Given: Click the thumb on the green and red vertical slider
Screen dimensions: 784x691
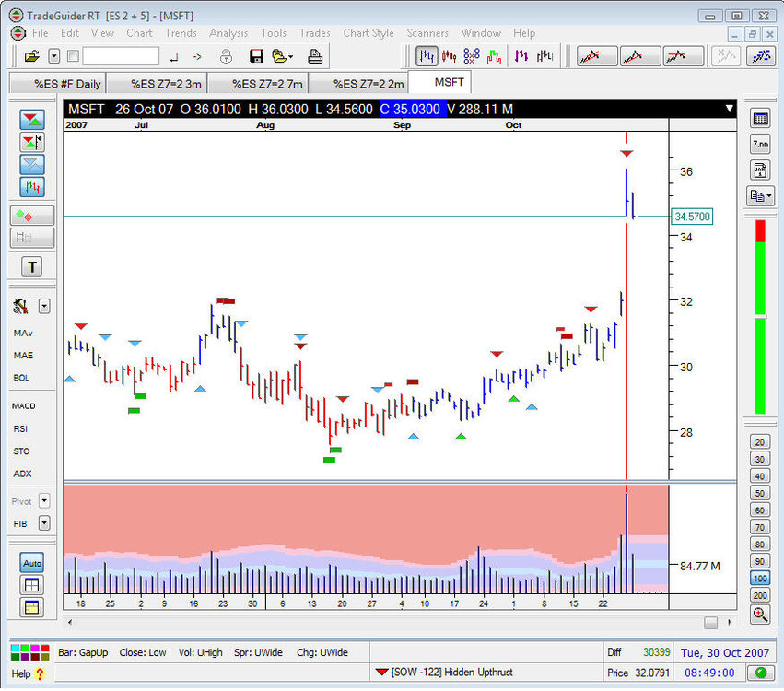Looking at the screenshot, I should click(x=760, y=317).
